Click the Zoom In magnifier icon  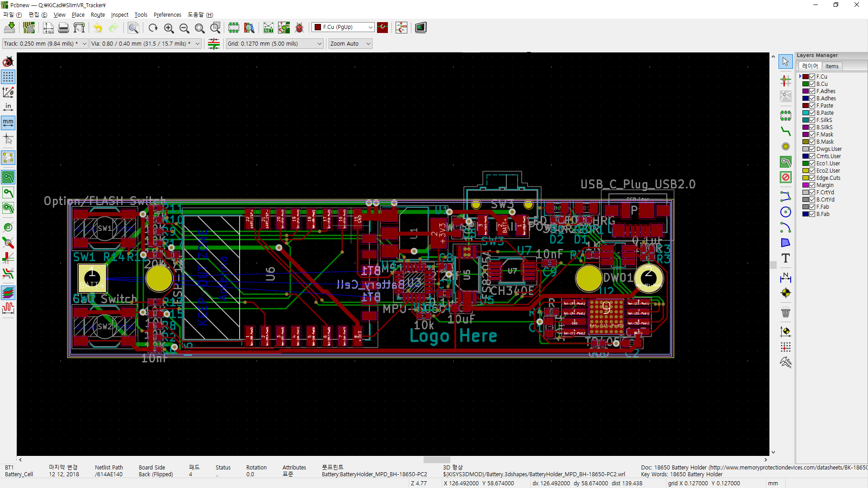click(x=169, y=28)
